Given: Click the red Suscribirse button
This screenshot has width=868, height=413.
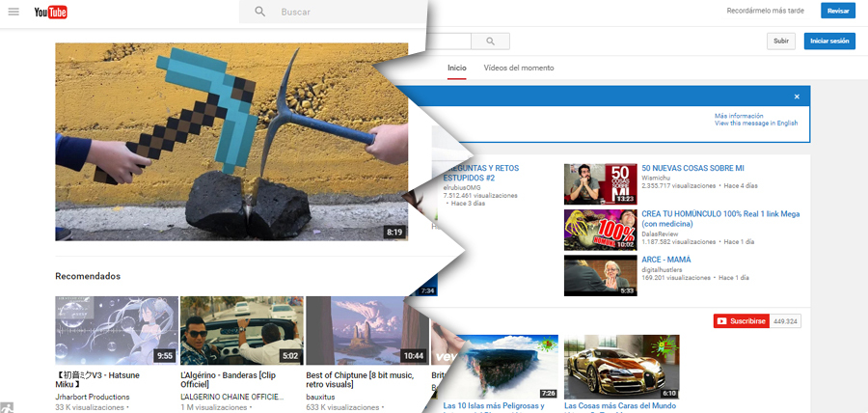Looking at the screenshot, I should [x=740, y=321].
